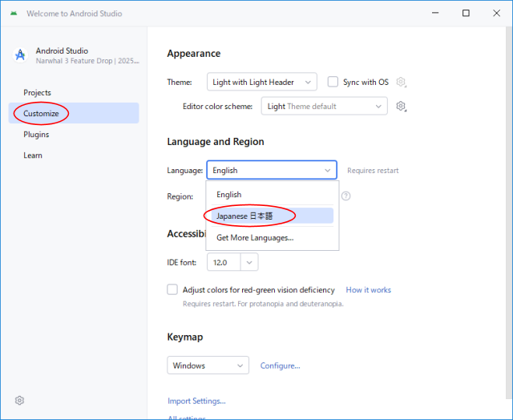
Task: Select English in language list
Action: pyautogui.click(x=273, y=195)
